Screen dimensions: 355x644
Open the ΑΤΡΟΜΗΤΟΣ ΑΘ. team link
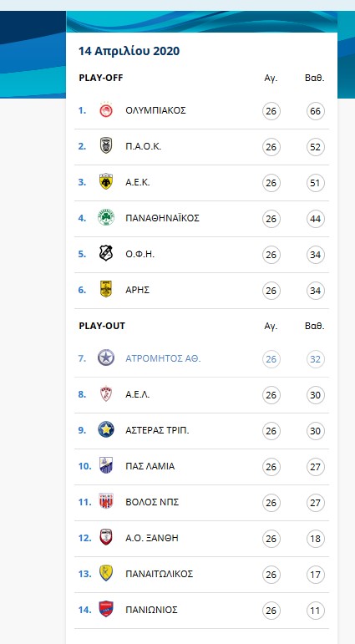pyautogui.click(x=163, y=358)
